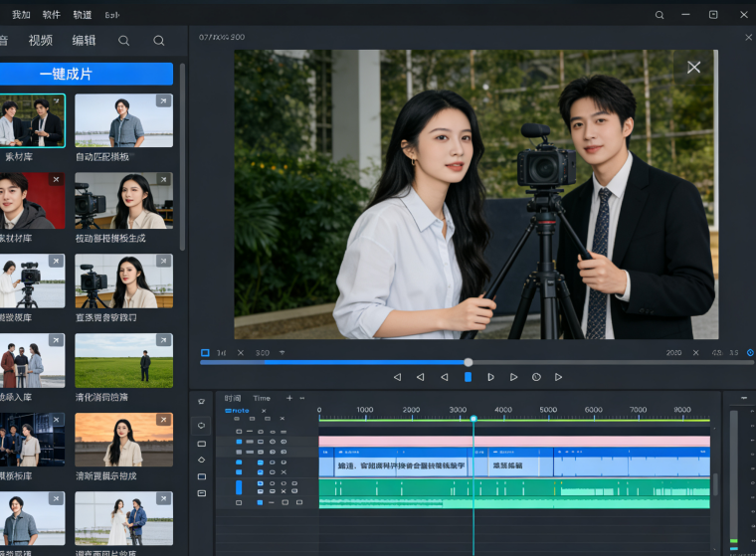The width and height of the screenshot is (756, 556).
Task: Click the blue settings icon right of preview bar
Action: click(x=750, y=352)
